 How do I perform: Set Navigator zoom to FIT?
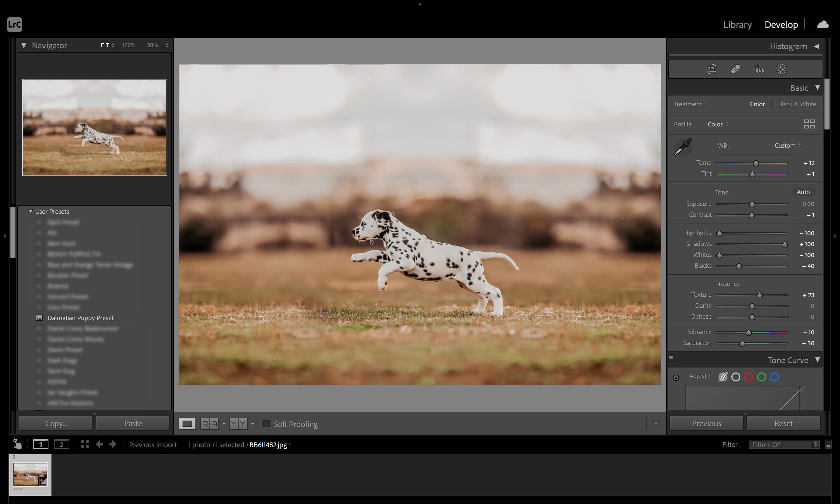pyautogui.click(x=105, y=45)
